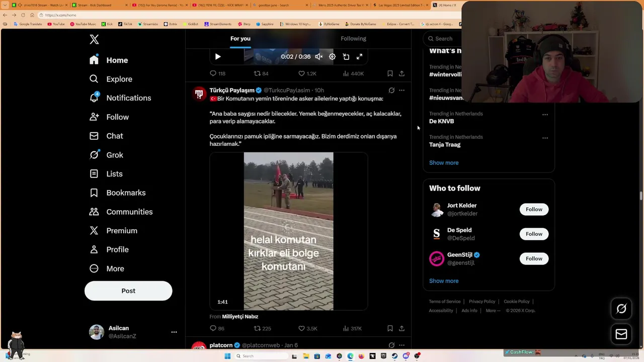Follow GeenStijl
Screen dimensions: 644x362
534,258
